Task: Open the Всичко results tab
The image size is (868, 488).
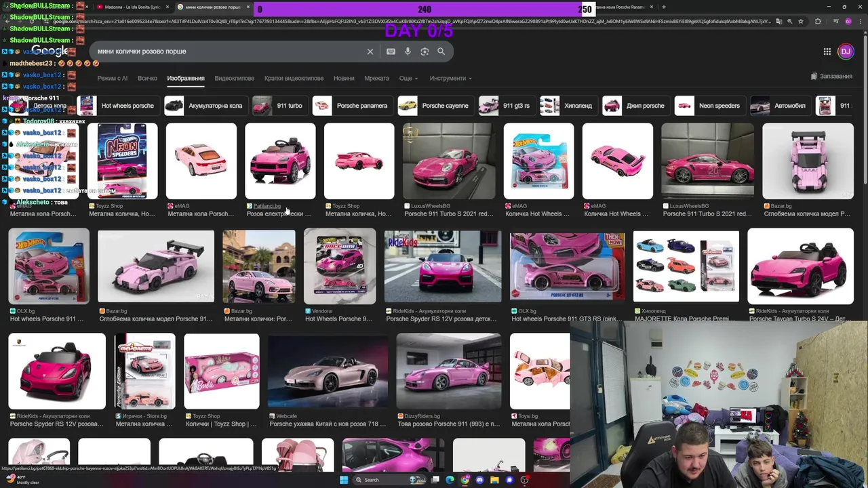Action: [x=147, y=78]
